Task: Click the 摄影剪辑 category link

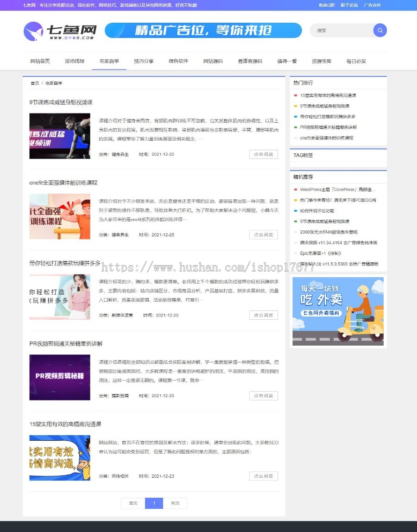Action: pyautogui.click(x=120, y=396)
